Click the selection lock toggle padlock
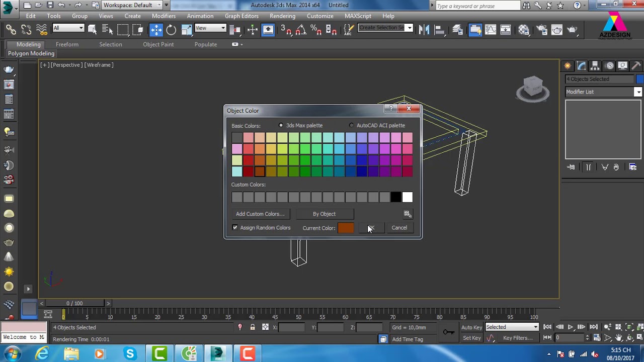Image resolution: width=644 pixels, height=362 pixels. (253, 327)
